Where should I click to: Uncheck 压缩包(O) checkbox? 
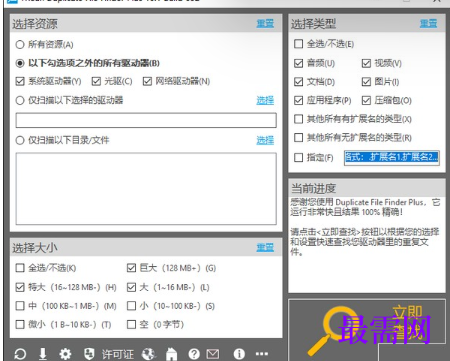tap(366, 100)
